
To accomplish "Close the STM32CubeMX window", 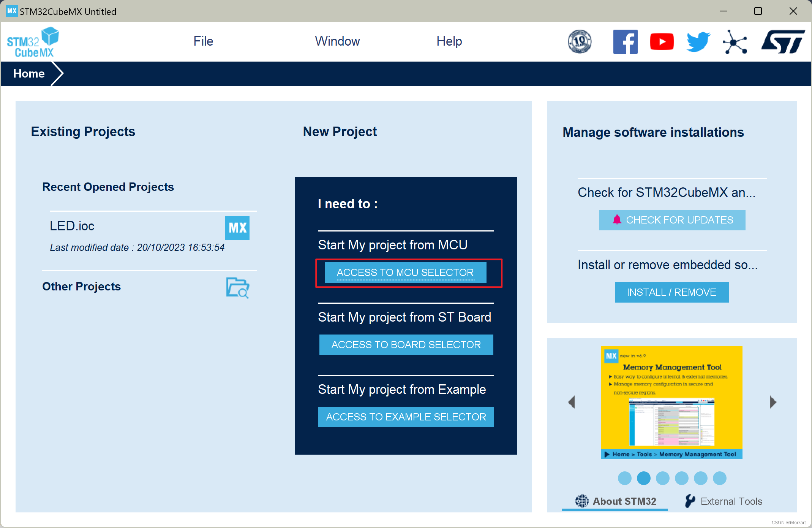I will coord(793,11).
